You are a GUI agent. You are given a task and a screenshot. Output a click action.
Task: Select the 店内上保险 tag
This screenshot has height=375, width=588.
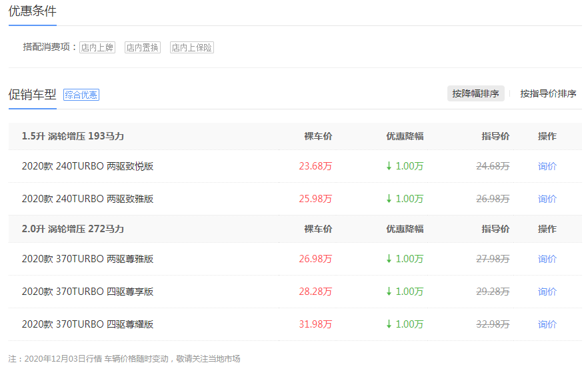[192, 47]
